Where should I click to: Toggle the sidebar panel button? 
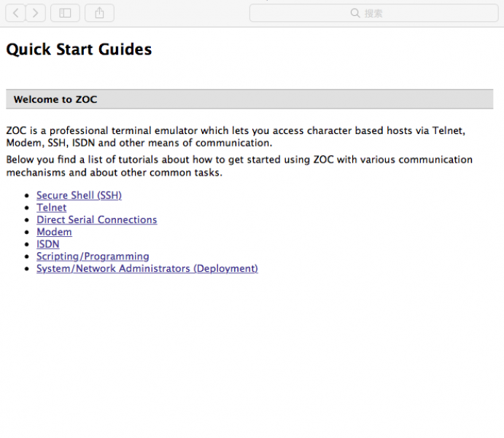pyautogui.click(x=65, y=13)
